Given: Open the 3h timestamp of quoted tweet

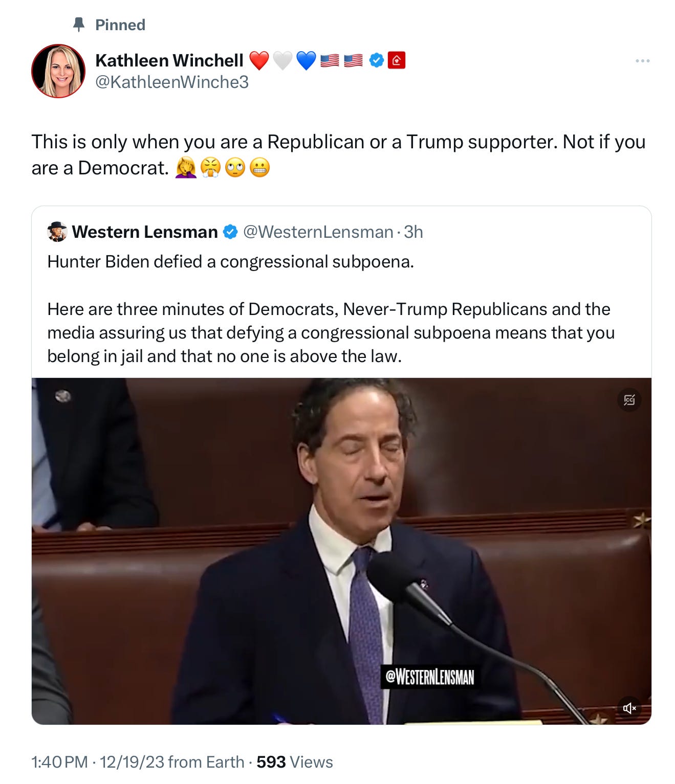Looking at the screenshot, I should pyautogui.click(x=413, y=232).
